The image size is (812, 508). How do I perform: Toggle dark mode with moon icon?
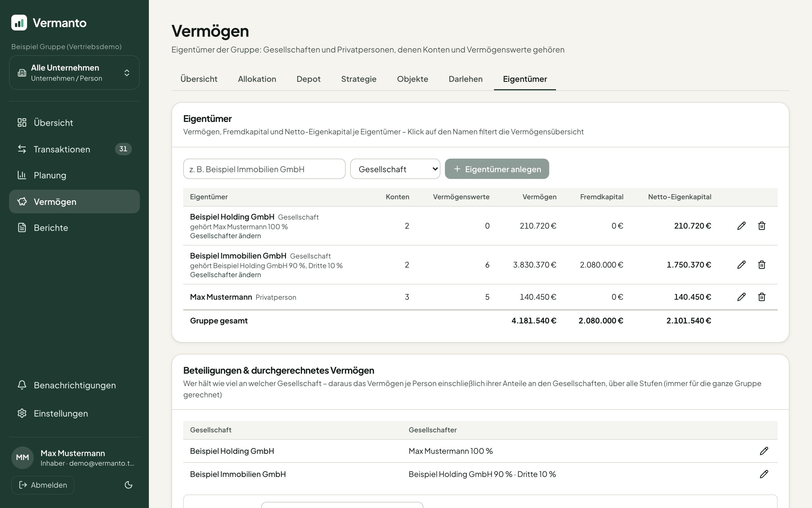pos(129,485)
